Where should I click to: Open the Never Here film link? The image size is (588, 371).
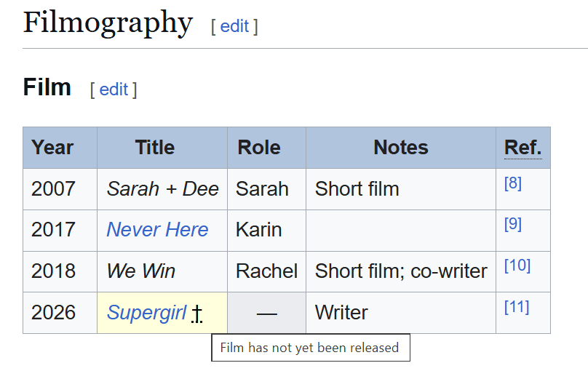coord(157,230)
